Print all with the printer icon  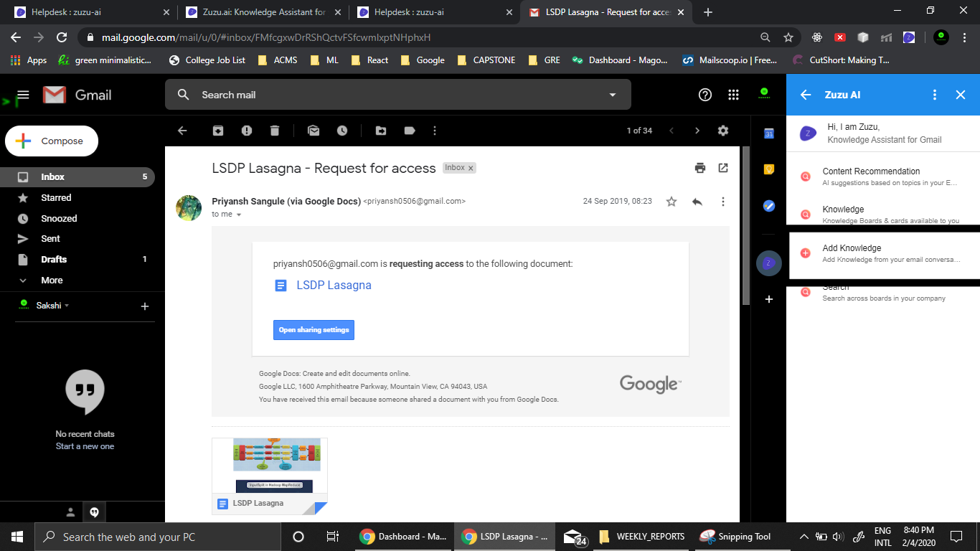tap(700, 168)
